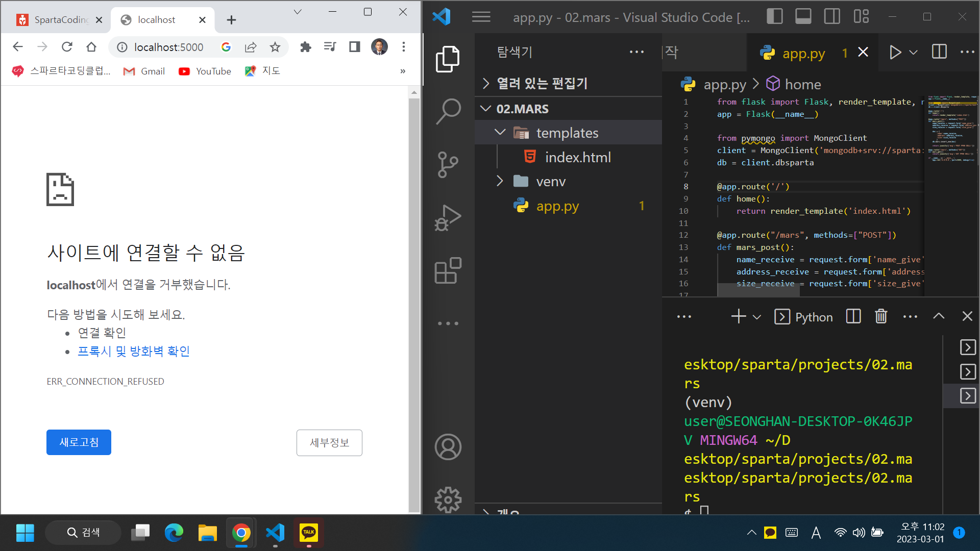This screenshot has height=551, width=980.
Task: Open the 프록시 및 방화벽 확인 link
Action: (134, 351)
